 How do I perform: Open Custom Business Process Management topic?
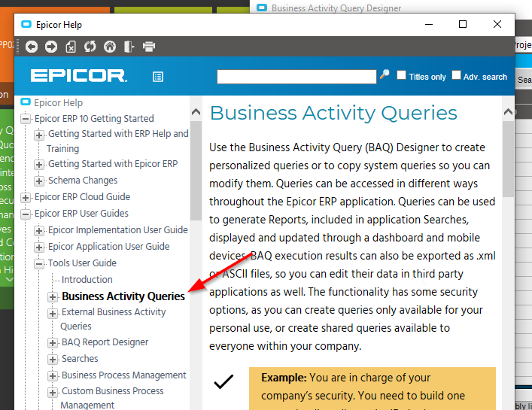coord(112,398)
